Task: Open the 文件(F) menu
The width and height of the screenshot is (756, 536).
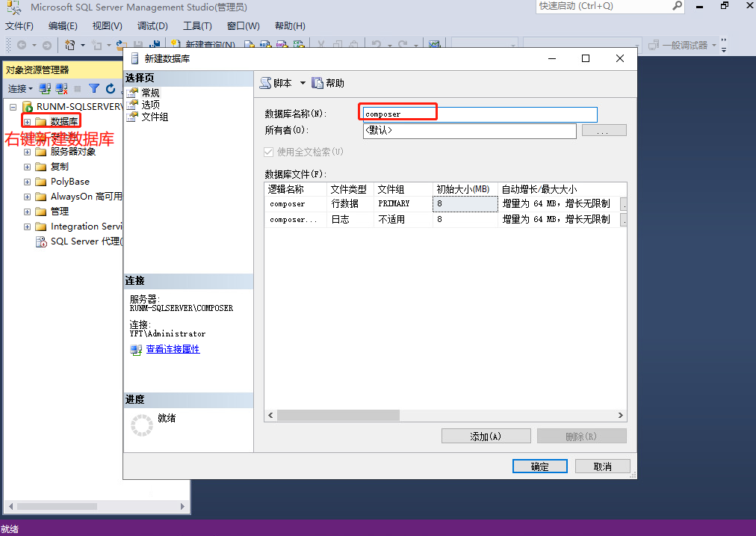Action: point(19,26)
